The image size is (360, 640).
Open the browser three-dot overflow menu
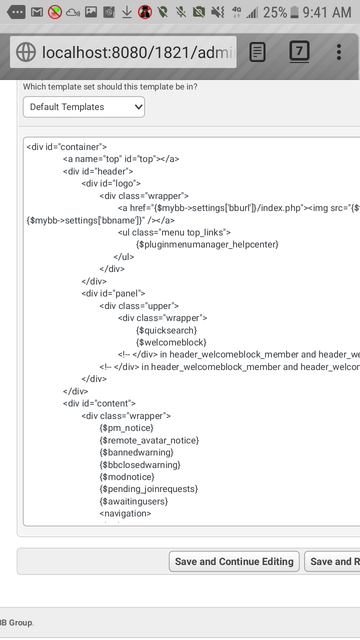(338, 52)
